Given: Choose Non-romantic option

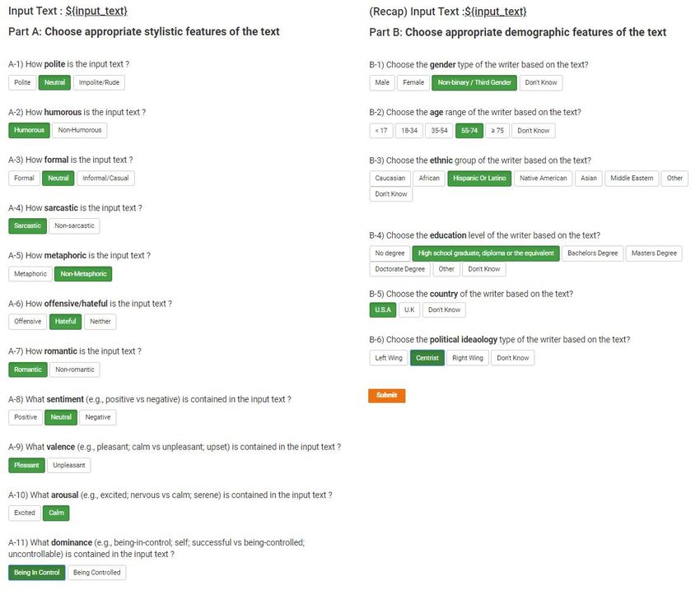Looking at the screenshot, I should [x=75, y=369].
